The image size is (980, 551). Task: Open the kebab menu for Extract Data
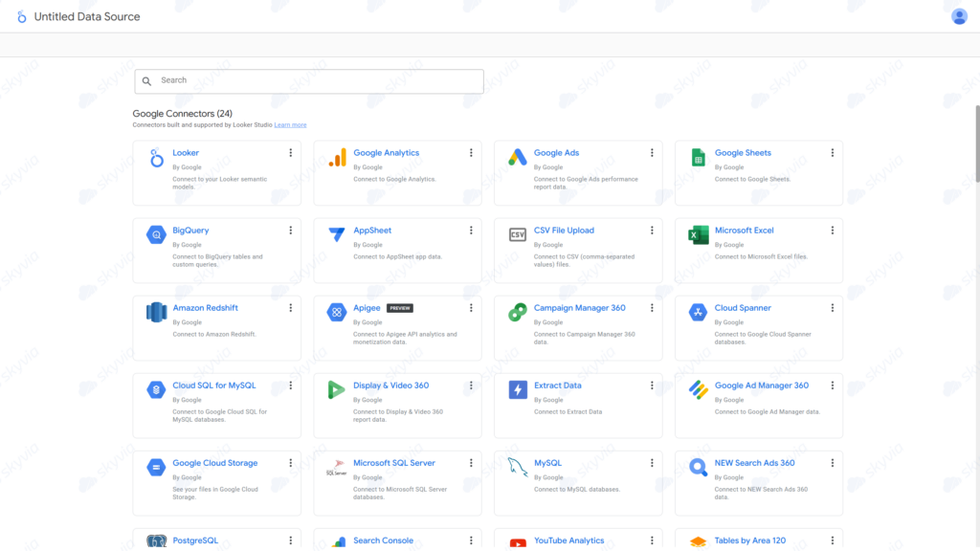tap(652, 386)
